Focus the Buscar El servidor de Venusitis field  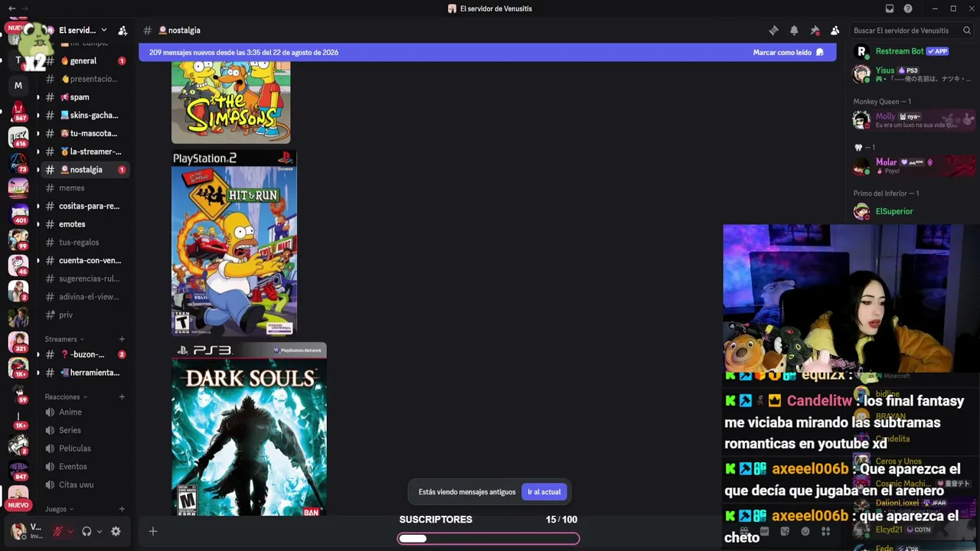912,31
